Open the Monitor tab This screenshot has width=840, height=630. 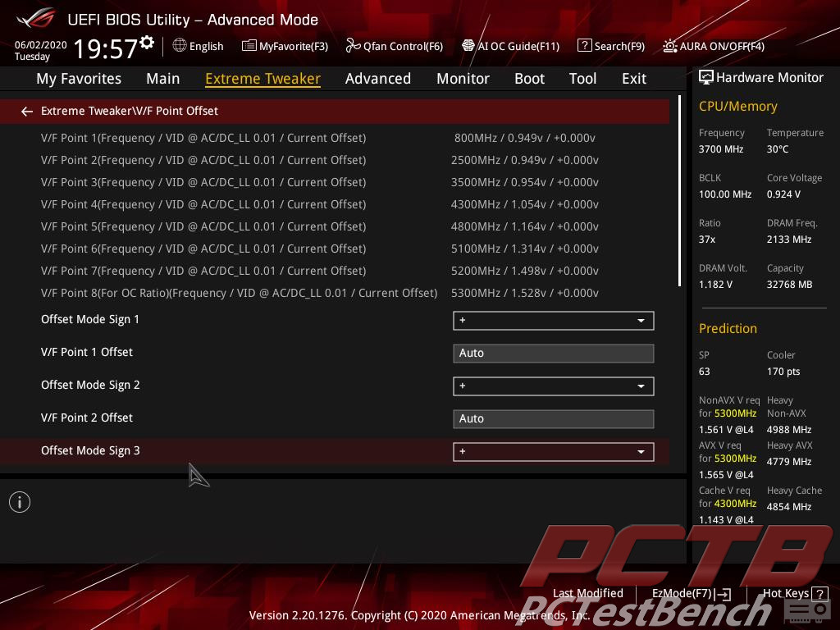click(x=463, y=79)
